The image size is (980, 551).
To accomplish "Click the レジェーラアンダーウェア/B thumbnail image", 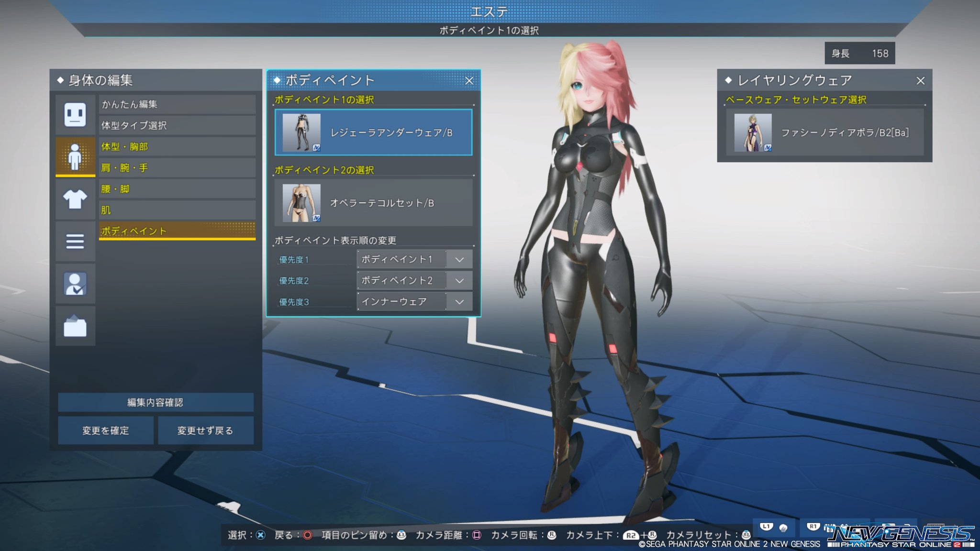I will [301, 132].
